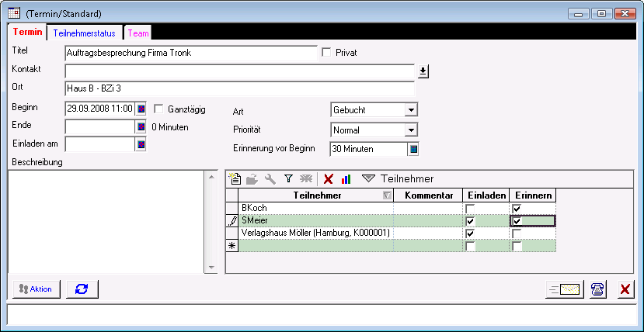
Task: Open the Priorität dropdown showing Normal
Action: [x=410, y=130]
